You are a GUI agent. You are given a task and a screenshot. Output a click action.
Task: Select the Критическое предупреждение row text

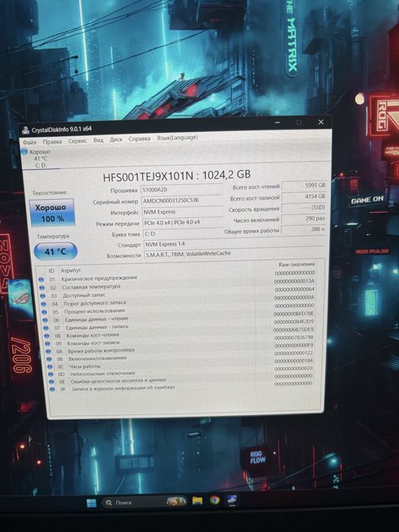click(100, 278)
